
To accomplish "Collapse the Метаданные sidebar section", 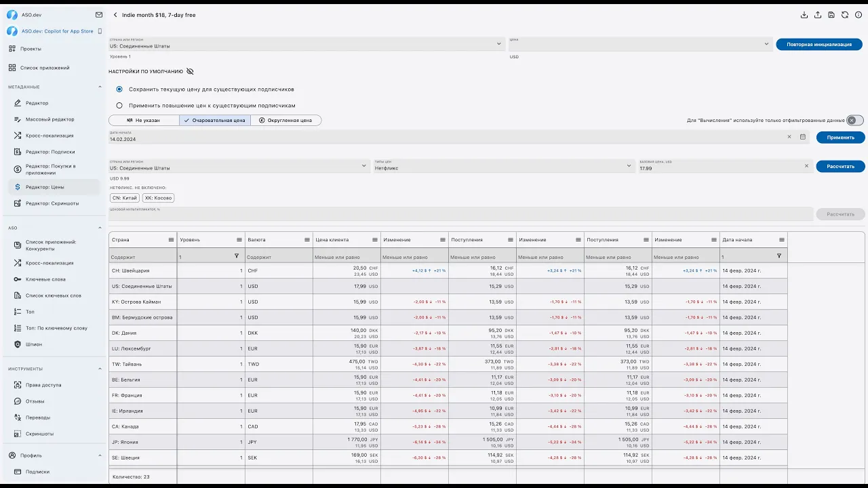I will pos(100,87).
